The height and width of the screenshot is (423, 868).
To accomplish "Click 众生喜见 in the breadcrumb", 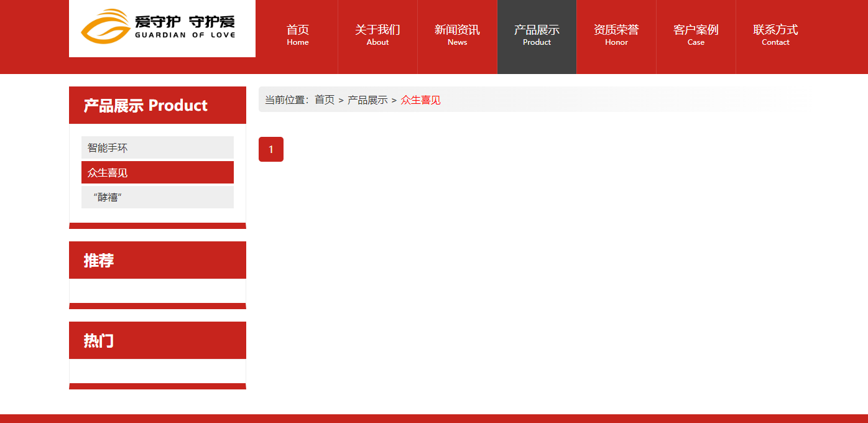I will click(x=421, y=100).
